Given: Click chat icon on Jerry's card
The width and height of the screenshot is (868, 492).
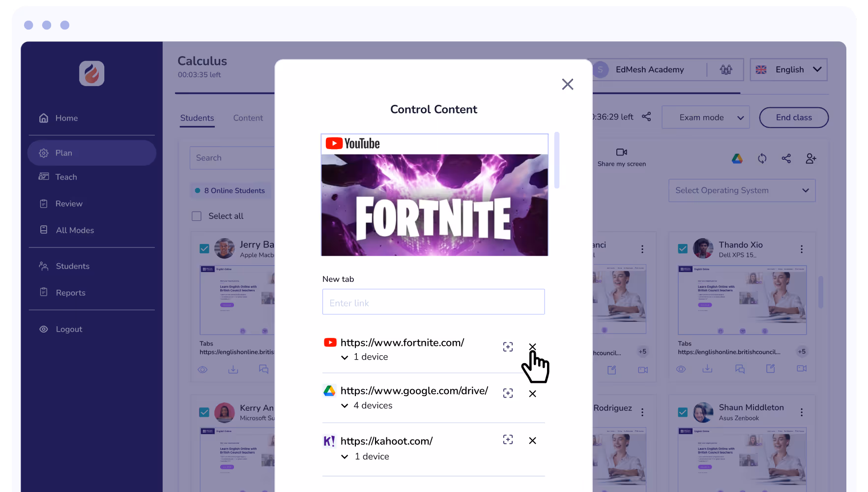Looking at the screenshot, I should tap(263, 369).
